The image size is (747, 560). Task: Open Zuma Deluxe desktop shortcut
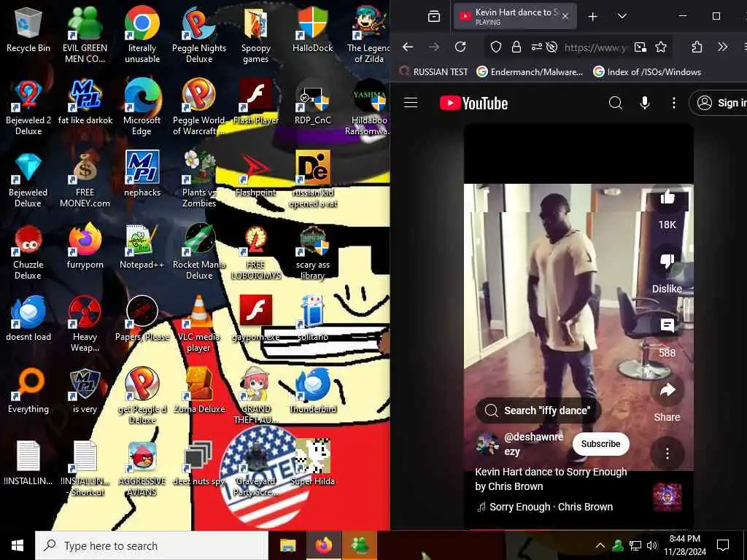click(x=199, y=392)
